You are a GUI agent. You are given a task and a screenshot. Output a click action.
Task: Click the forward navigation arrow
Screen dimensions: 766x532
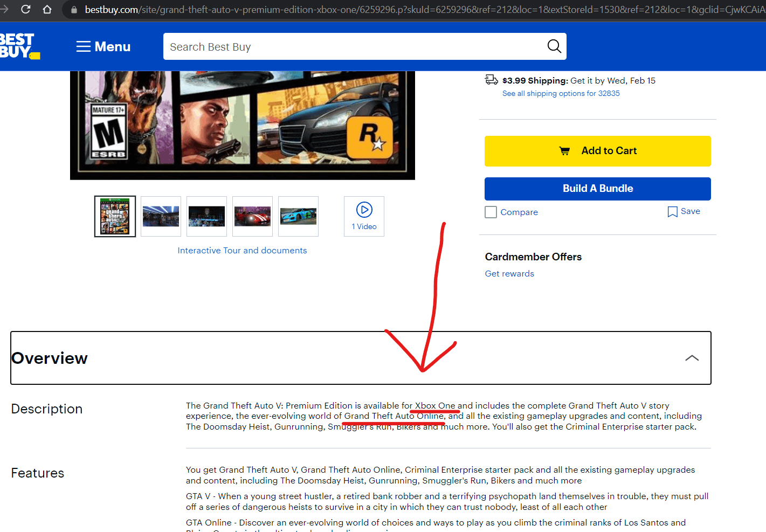tap(4, 9)
